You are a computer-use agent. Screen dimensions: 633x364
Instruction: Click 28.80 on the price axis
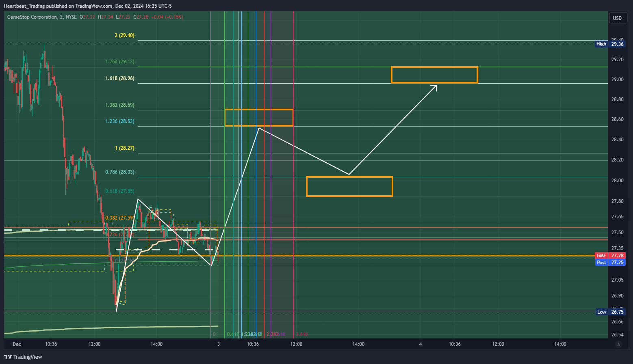[x=617, y=99]
